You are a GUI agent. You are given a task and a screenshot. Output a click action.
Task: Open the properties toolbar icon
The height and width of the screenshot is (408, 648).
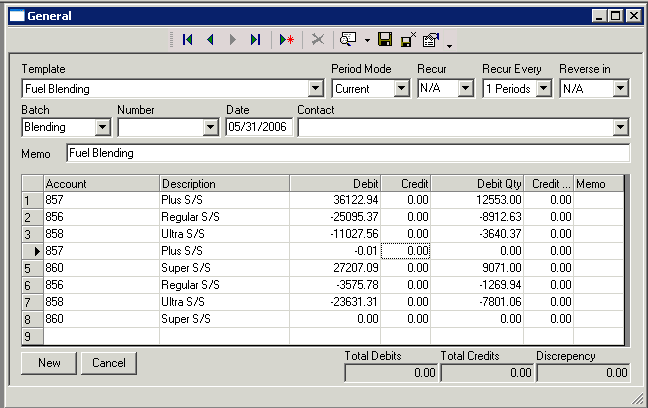click(431, 40)
